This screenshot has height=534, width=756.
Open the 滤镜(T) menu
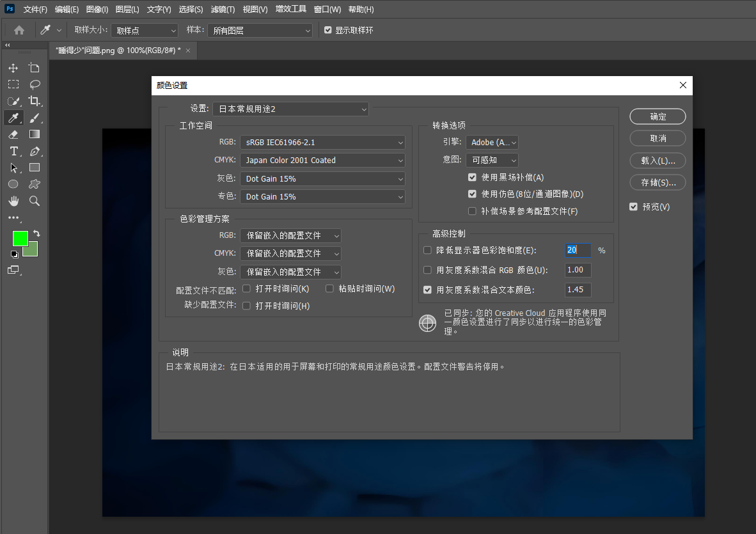[223, 9]
